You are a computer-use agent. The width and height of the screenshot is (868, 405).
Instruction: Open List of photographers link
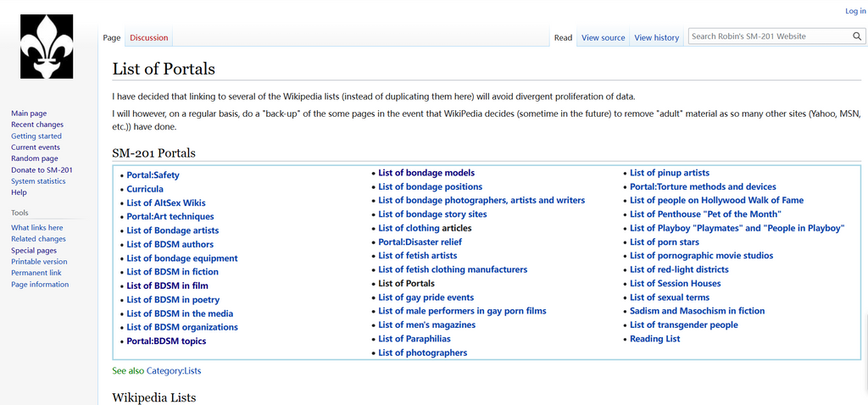tap(422, 352)
